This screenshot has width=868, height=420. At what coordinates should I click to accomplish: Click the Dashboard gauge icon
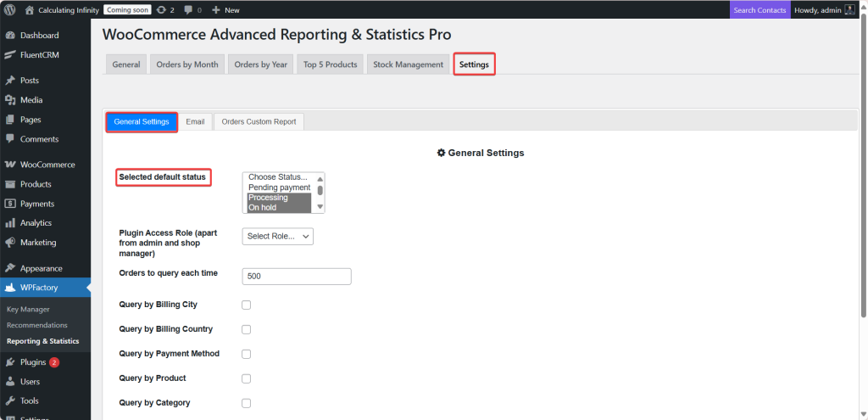(x=10, y=36)
